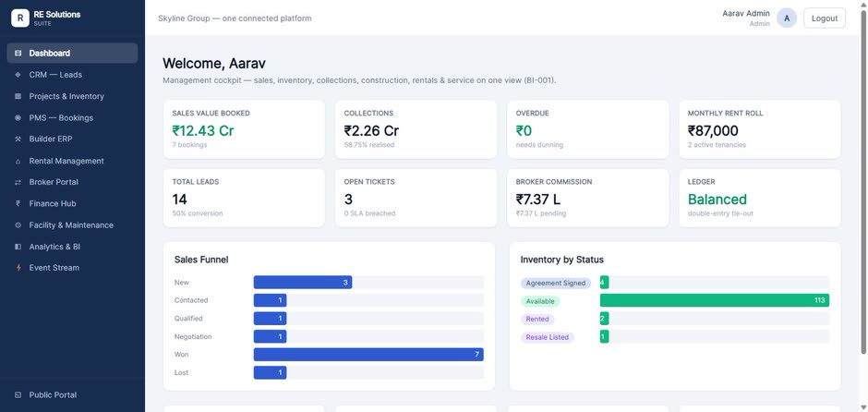Navigate to PMS — Bookings

(72, 118)
